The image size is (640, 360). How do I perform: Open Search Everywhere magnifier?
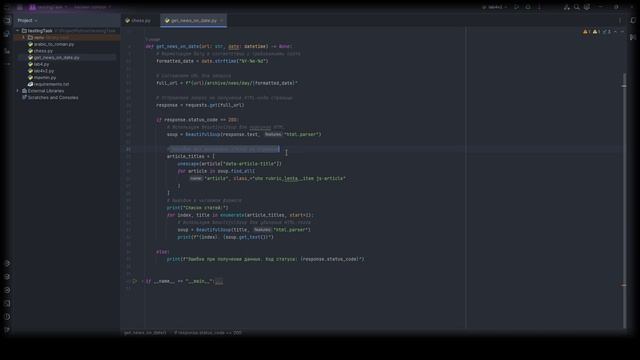[577, 7]
